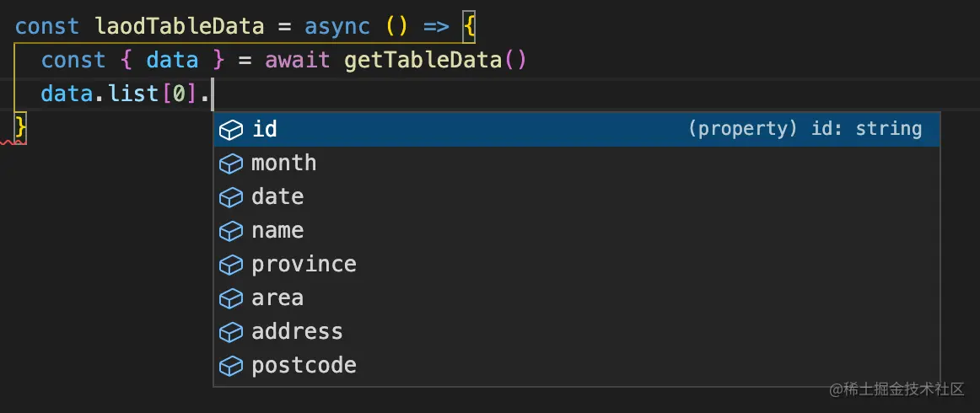Click the property icon beside address

231,332
